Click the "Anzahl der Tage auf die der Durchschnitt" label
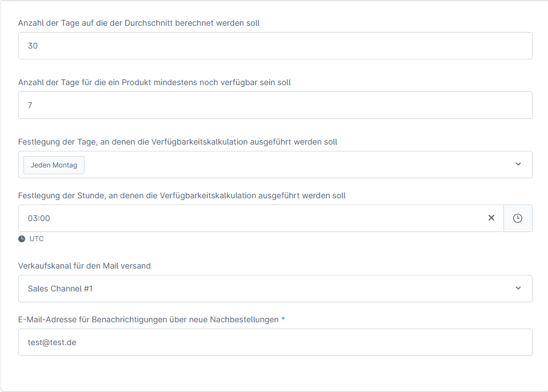 [x=139, y=23]
